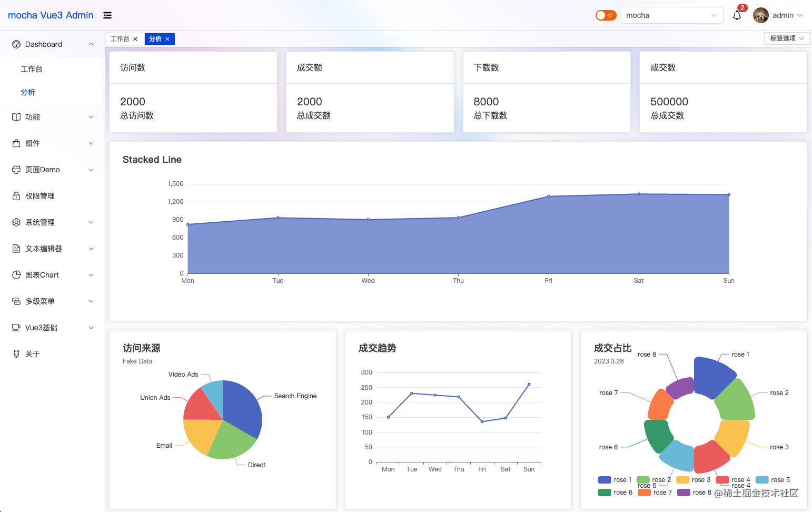812x512 pixels.
Task: Click the Direct pie slice
Action: (x=231, y=441)
